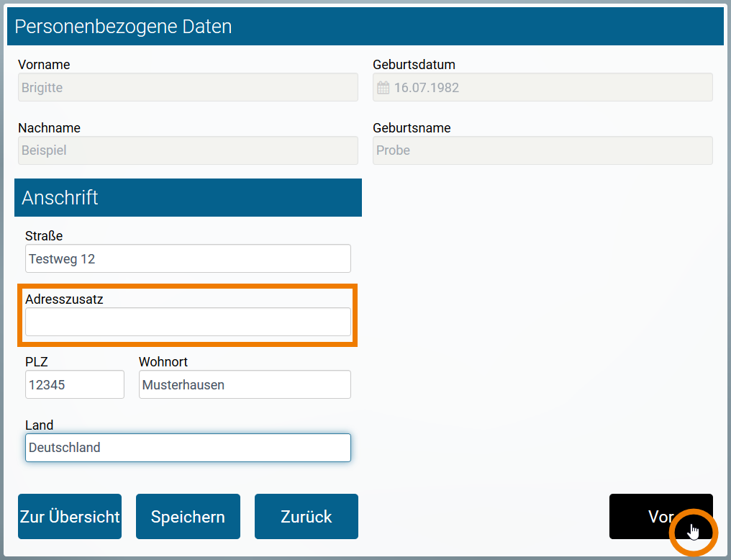This screenshot has width=731, height=560.
Task: Click the Vorname field showing Brigitte
Action: point(187,87)
